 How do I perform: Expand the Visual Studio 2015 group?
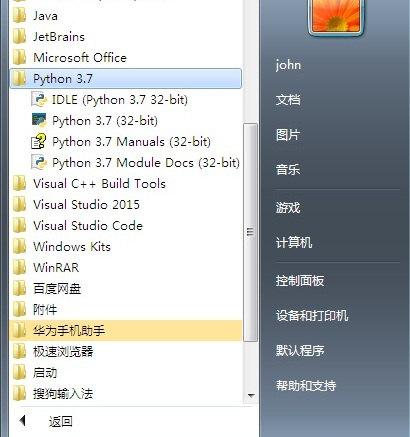pos(86,205)
